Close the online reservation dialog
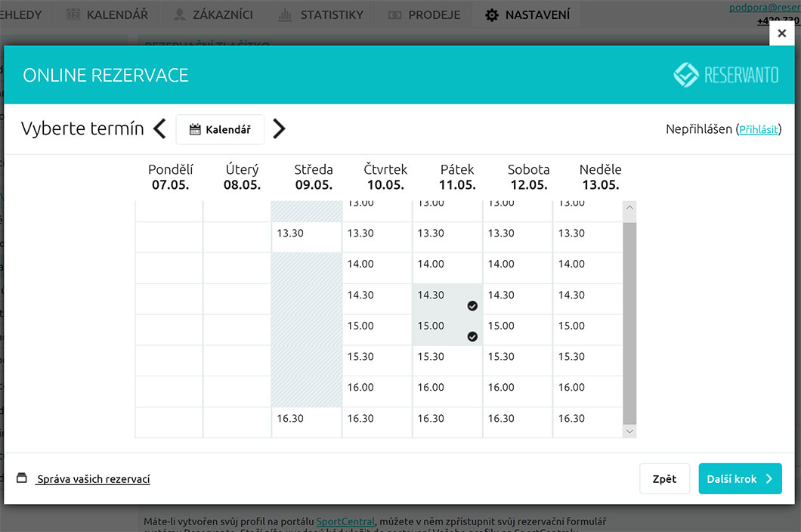 [x=781, y=33]
